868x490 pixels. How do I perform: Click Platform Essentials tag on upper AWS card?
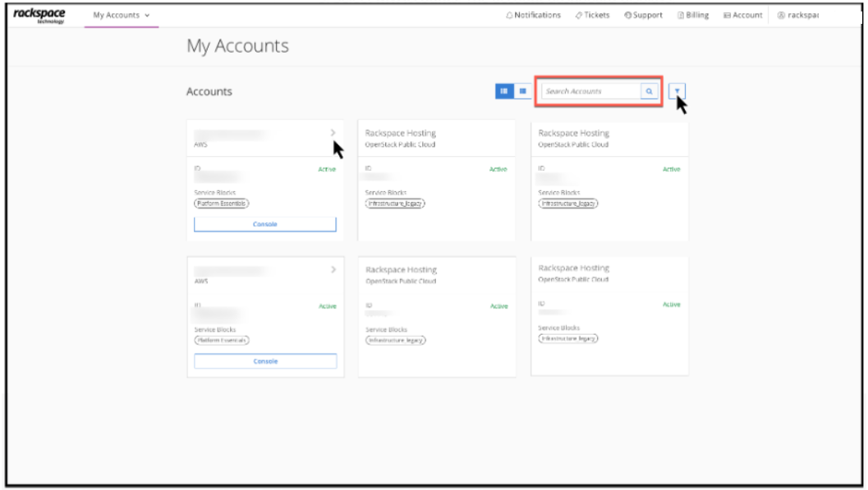222,204
